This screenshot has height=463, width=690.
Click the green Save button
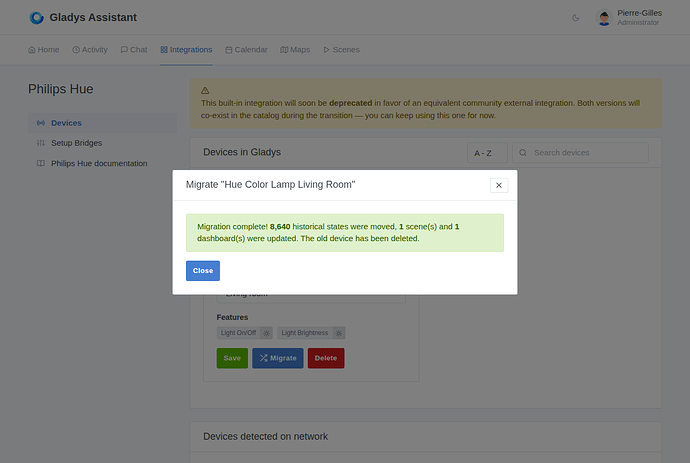point(232,358)
